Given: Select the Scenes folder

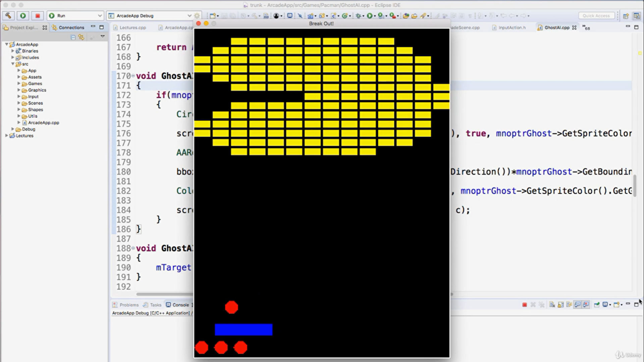Looking at the screenshot, I should tap(33, 103).
